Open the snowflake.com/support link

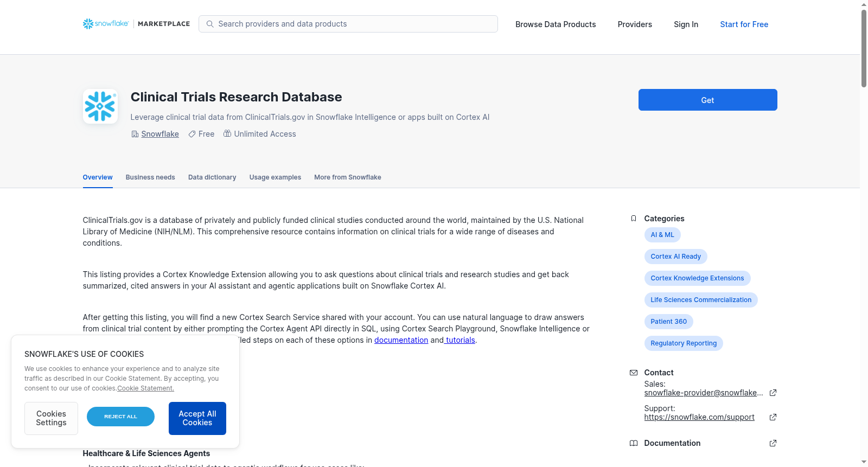tap(699, 417)
